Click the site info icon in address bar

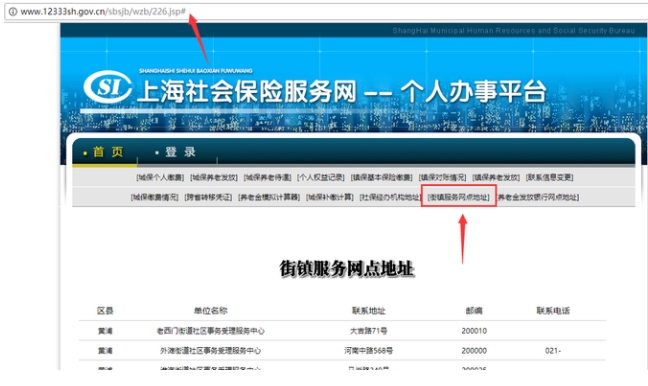(x=13, y=12)
